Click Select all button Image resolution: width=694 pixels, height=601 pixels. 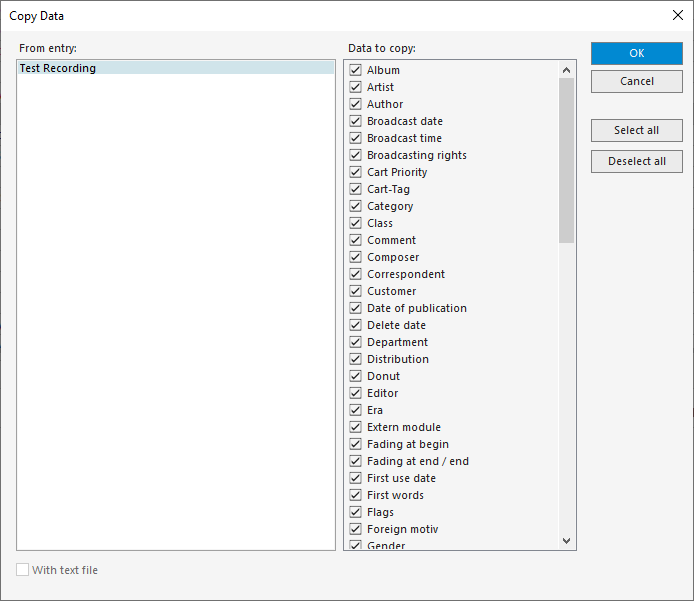tap(637, 130)
